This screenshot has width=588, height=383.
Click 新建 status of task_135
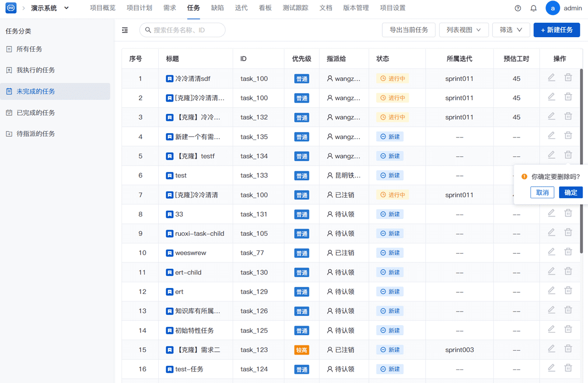[x=390, y=137]
